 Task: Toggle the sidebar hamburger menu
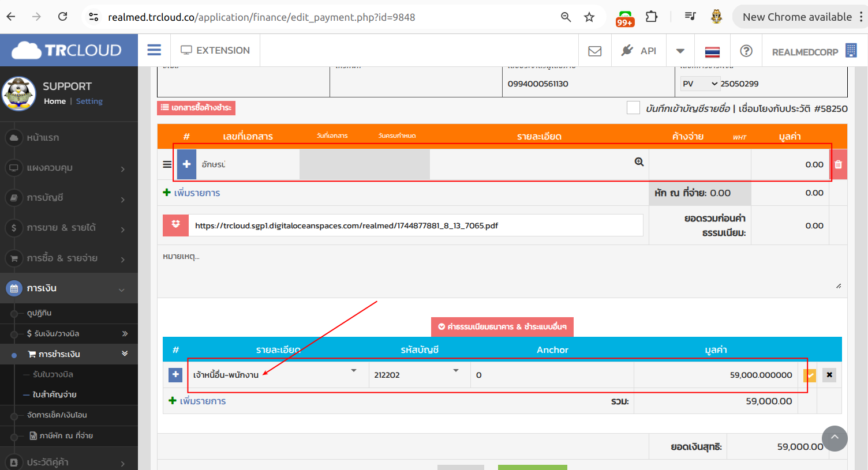click(x=154, y=50)
